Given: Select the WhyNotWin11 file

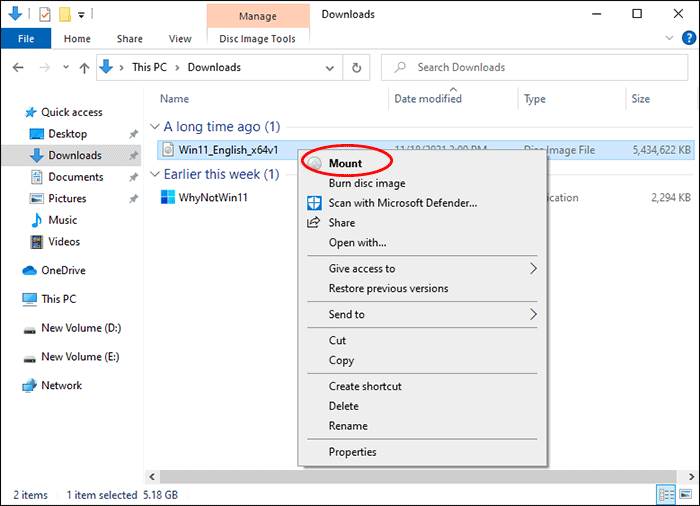Looking at the screenshot, I should pyautogui.click(x=212, y=197).
